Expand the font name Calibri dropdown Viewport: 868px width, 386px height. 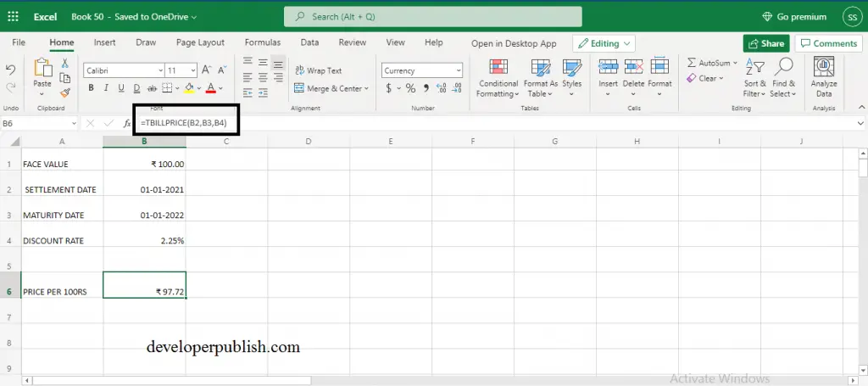click(x=160, y=71)
